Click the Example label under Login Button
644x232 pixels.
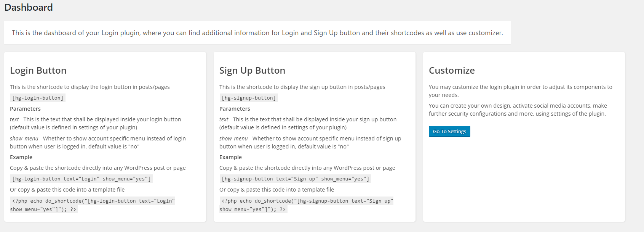pos(21,157)
